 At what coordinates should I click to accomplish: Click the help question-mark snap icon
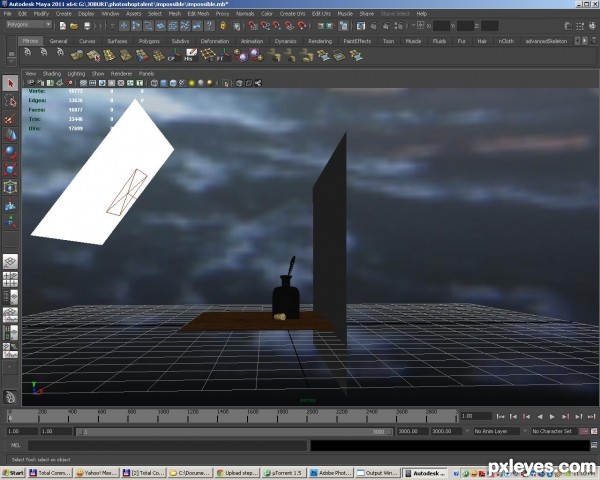click(209, 26)
